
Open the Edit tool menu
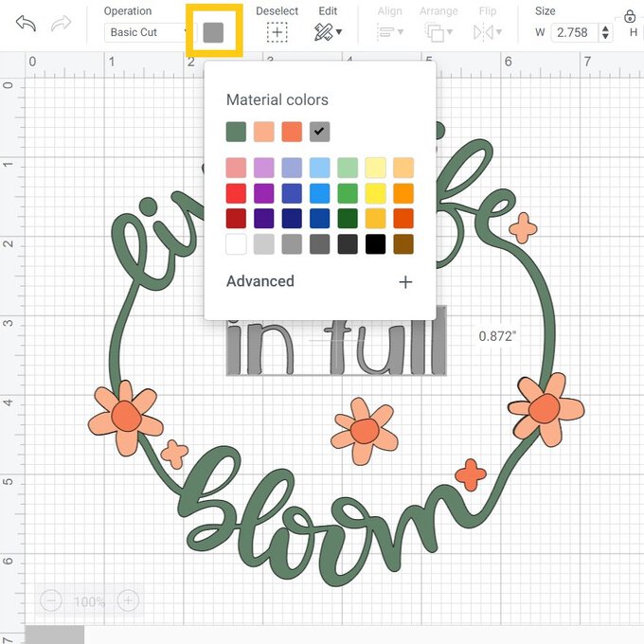[328, 32]
